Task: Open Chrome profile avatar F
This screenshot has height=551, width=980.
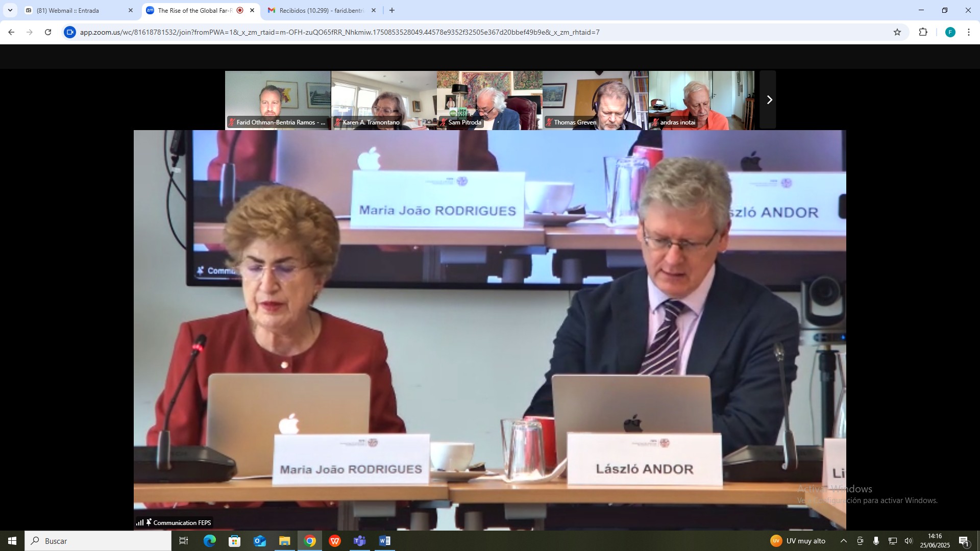Action: [950, 32]
